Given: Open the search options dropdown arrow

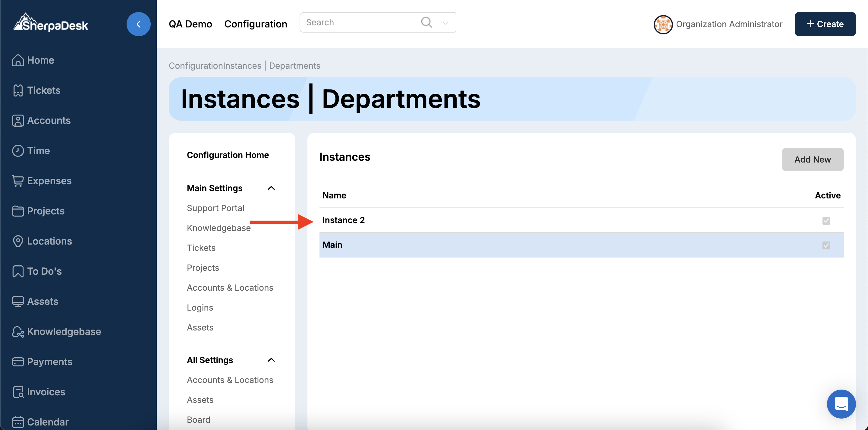Looking at the screenshot, I should point(445,23).
